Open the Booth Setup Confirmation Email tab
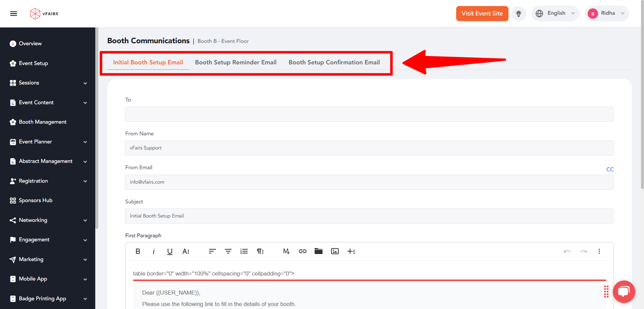 [334, 62]
